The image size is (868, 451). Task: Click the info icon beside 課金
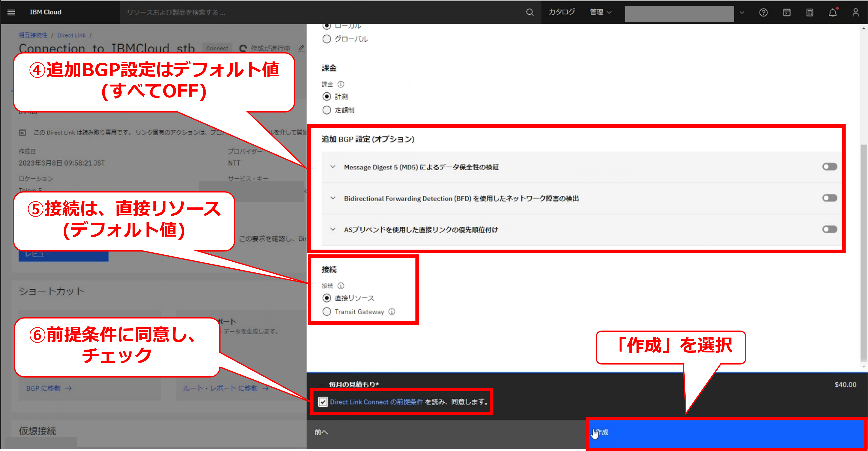click(x=341, y=84)
